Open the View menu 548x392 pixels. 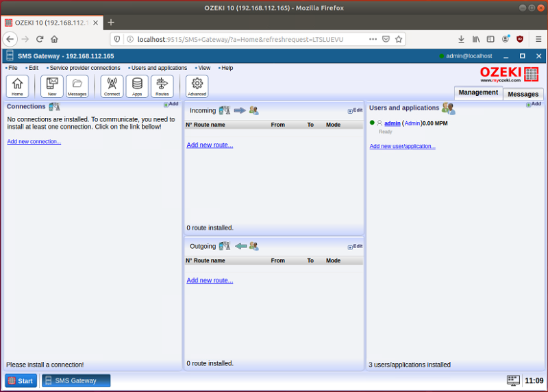point(204,68)
